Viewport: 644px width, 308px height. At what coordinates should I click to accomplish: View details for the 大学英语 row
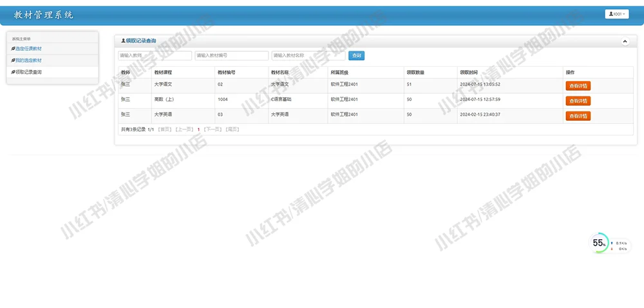pyautogui.click(x=578, y=116)
